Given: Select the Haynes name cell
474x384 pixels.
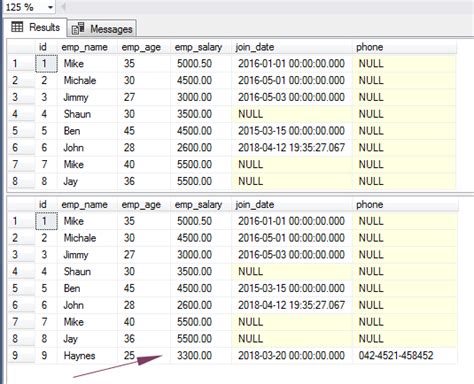Looking at the screenshot, I should click(87, 355).
